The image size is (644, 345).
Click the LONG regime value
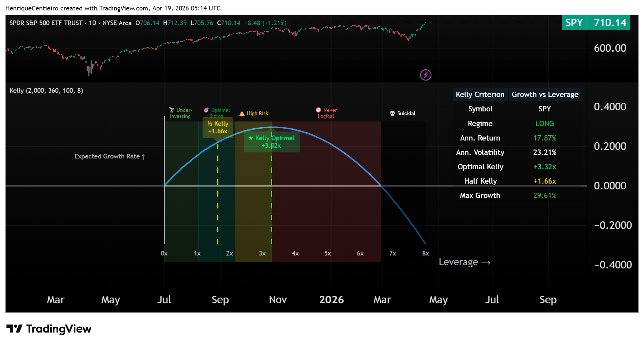(x=545, y=124)
